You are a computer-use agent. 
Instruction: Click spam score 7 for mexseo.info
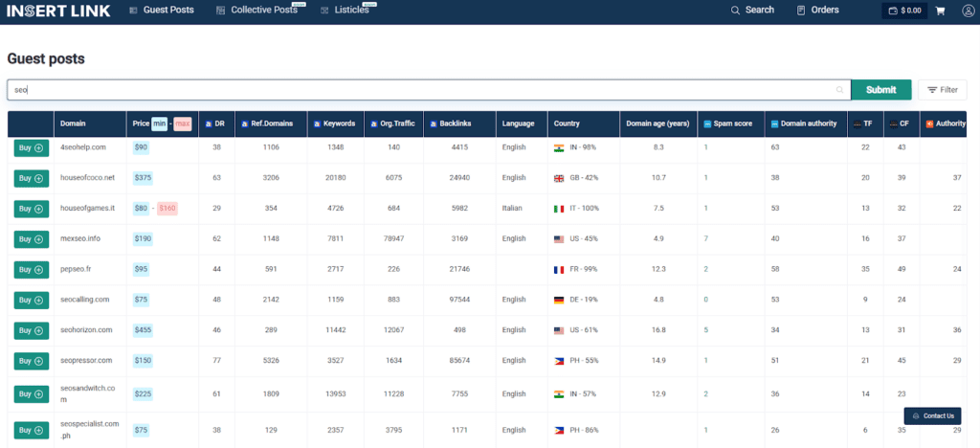tap(706, 238)
